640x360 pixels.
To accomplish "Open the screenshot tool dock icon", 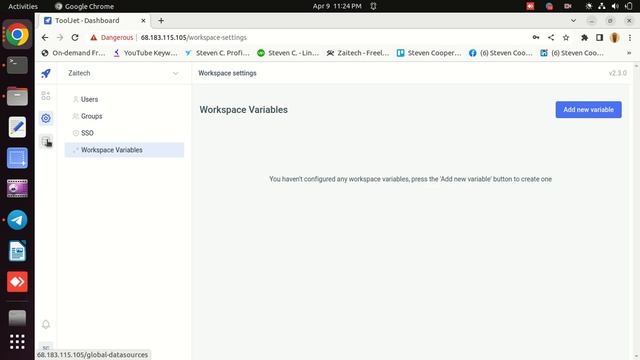I will pos(17,158).
